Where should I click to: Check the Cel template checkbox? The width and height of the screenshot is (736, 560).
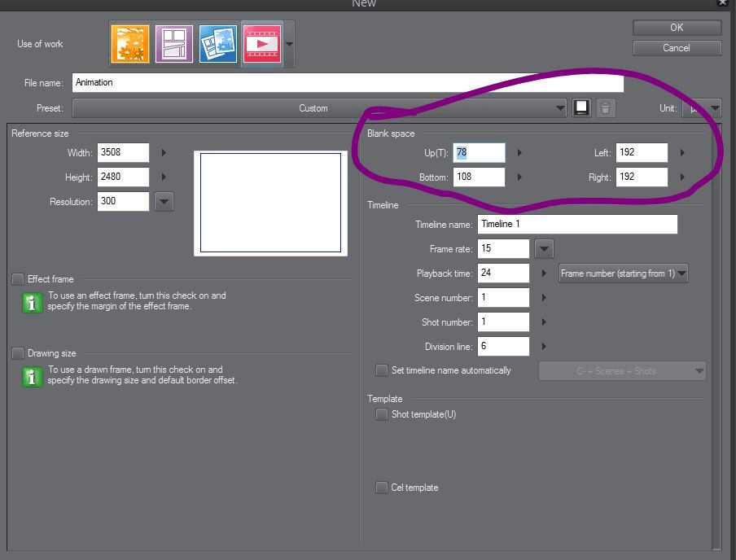pos(382,488)
